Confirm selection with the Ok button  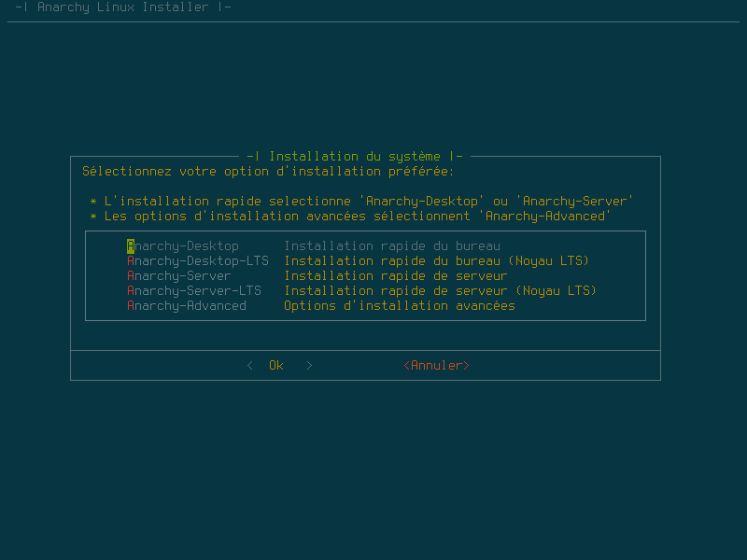pos(276,365)
